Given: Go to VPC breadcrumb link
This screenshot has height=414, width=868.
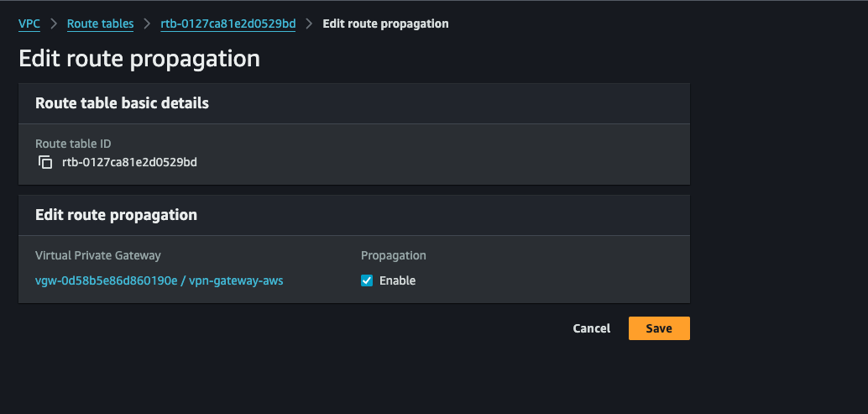Looking at the screenshot, I should click(29, 24).
